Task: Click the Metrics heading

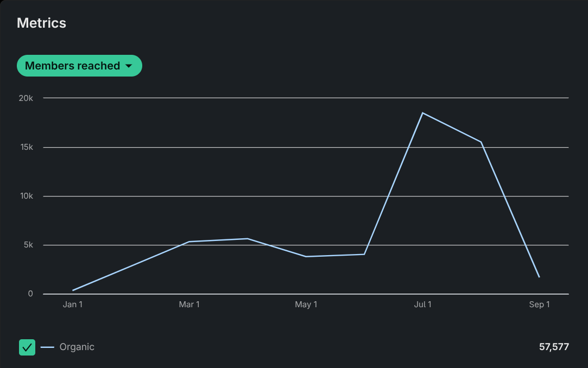Action: [x=41, y=23]
